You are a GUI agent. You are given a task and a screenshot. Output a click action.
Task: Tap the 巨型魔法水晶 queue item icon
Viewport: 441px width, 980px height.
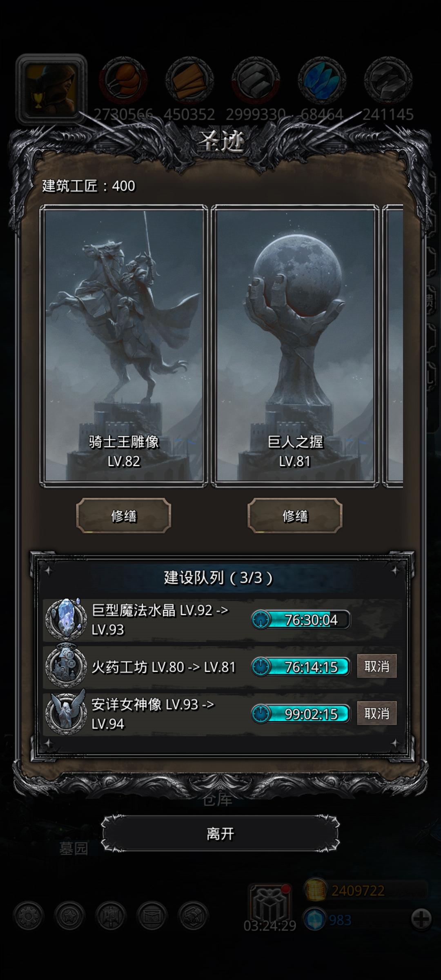65,619
